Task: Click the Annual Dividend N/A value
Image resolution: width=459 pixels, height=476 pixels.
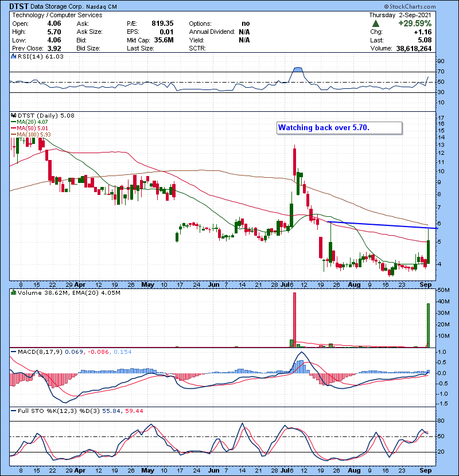Action: [244, 32]
